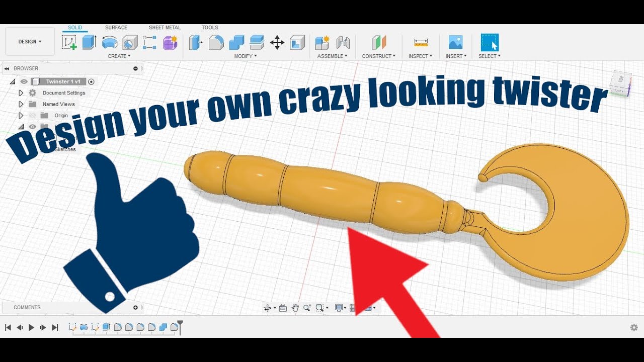The image size is (644, 362).
Task: Click minus button on BROWSER header
Action: 135,68
